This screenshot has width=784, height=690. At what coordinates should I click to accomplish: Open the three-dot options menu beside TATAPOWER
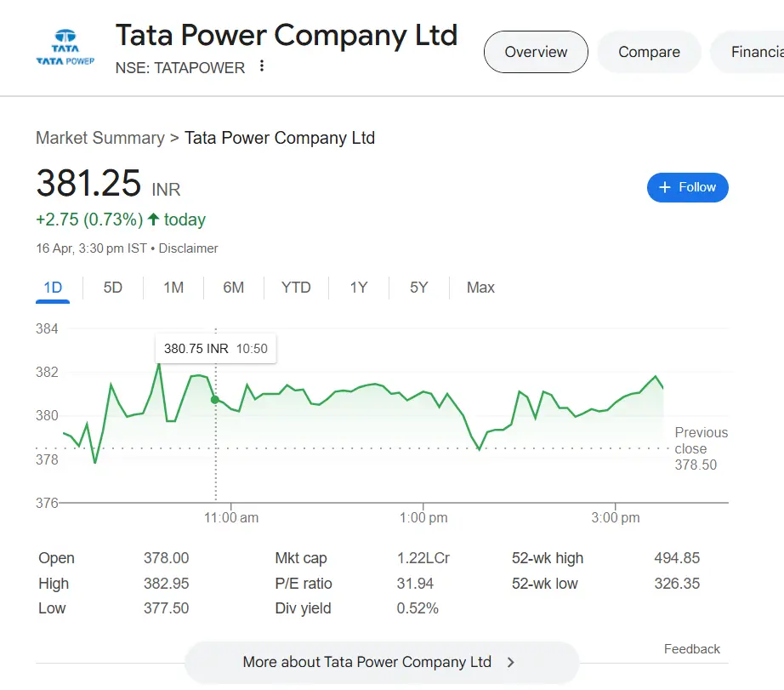coord(262,66)
